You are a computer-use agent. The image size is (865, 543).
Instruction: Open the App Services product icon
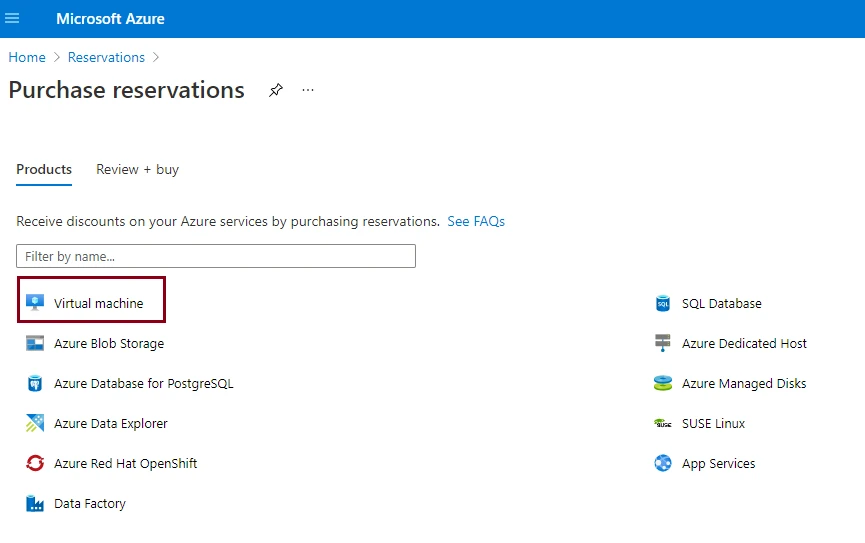pos(663,463)
